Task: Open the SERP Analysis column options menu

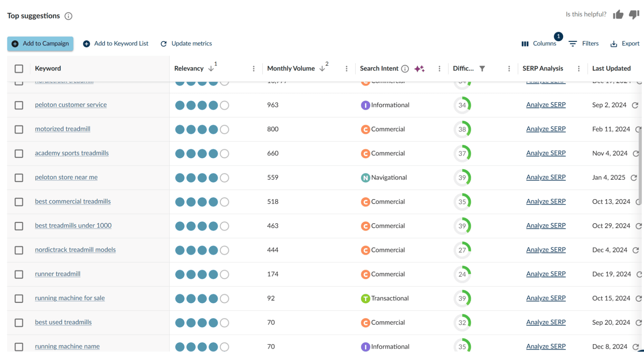Action: 579,69
